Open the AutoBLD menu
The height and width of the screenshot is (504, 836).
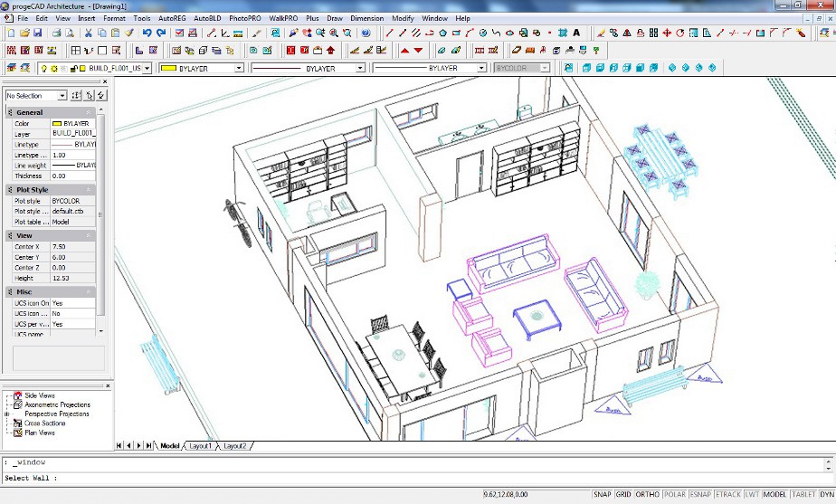click(x=207, y=18)
